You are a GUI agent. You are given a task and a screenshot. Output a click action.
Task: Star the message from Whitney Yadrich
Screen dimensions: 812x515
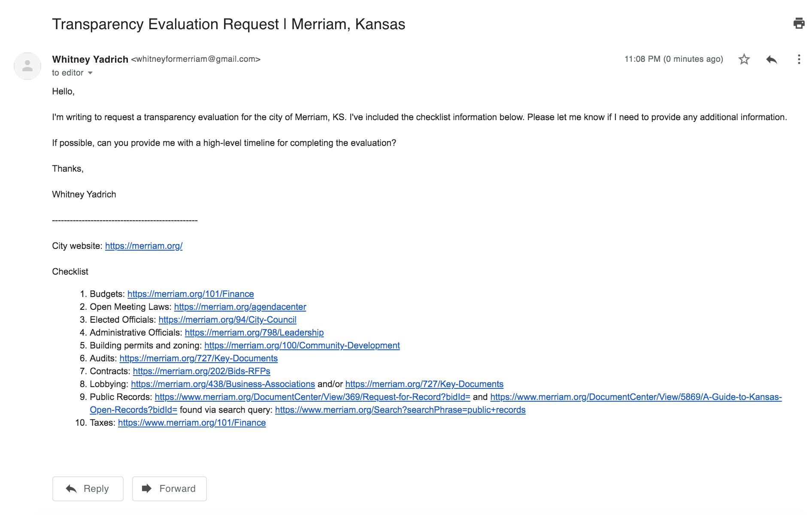744,59
